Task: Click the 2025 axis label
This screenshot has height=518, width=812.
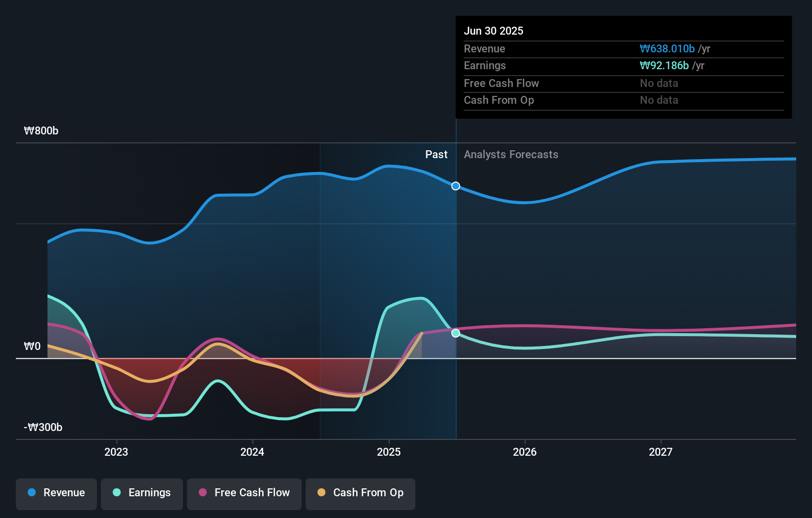Action: (389, 451)
